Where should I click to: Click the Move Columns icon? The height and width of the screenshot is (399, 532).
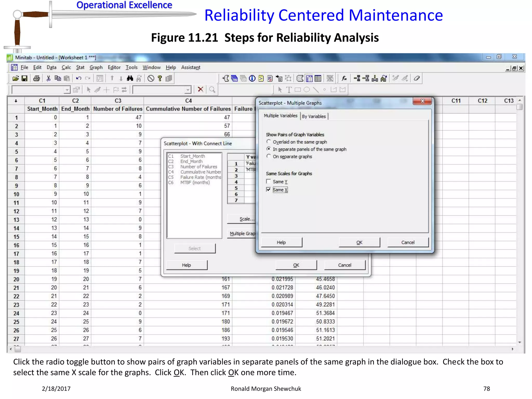pos(383,78)
